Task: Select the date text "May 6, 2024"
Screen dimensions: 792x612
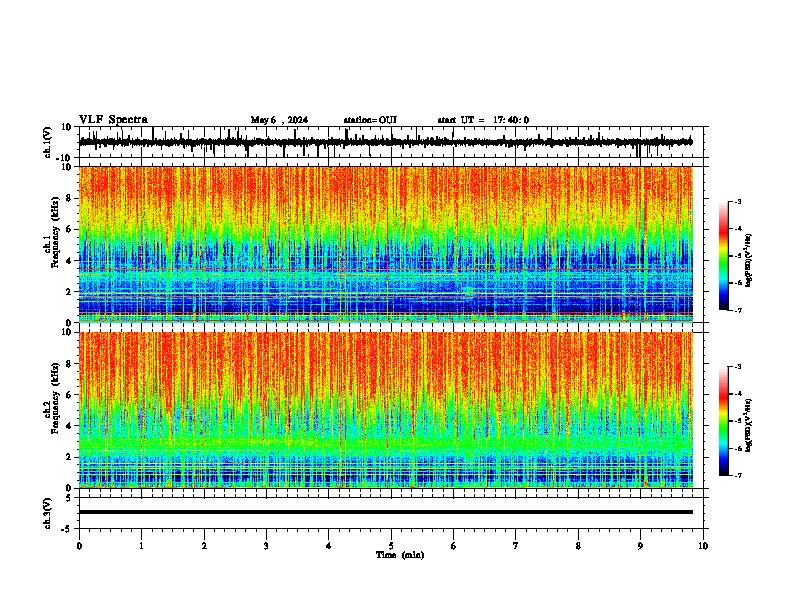Action: pyautogui.click(x=279, y=120)
